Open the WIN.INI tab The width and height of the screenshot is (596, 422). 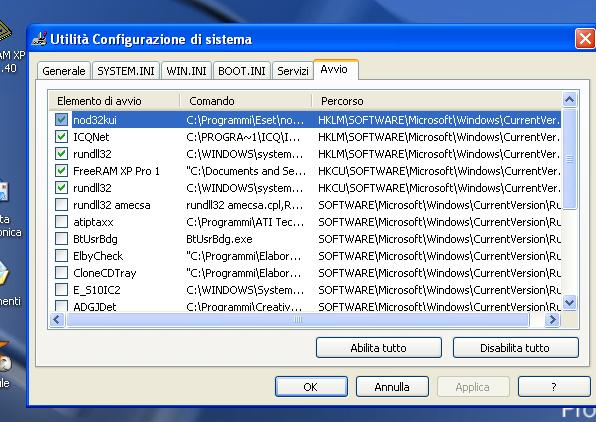(x=186, y=71)
